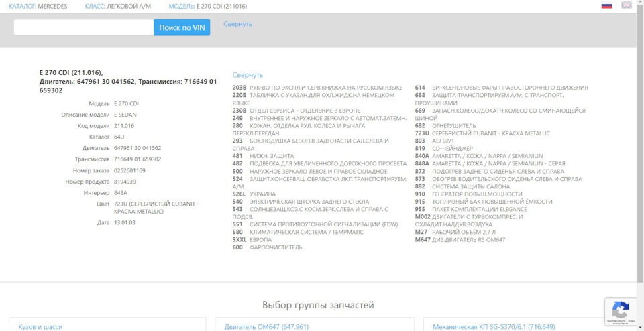This screenshot has width=644, height=331.
Task: Select option '840A AMARETTA / КОЖА / NAPPA'
Action: click(479, 156)
